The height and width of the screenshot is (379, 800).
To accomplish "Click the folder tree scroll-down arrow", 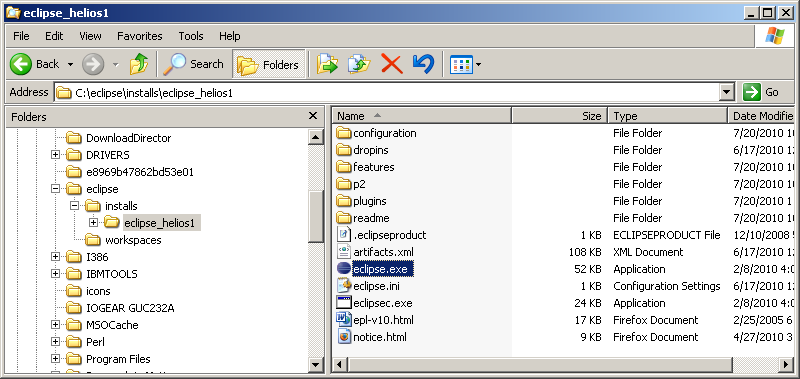I will tap(316, 365).
